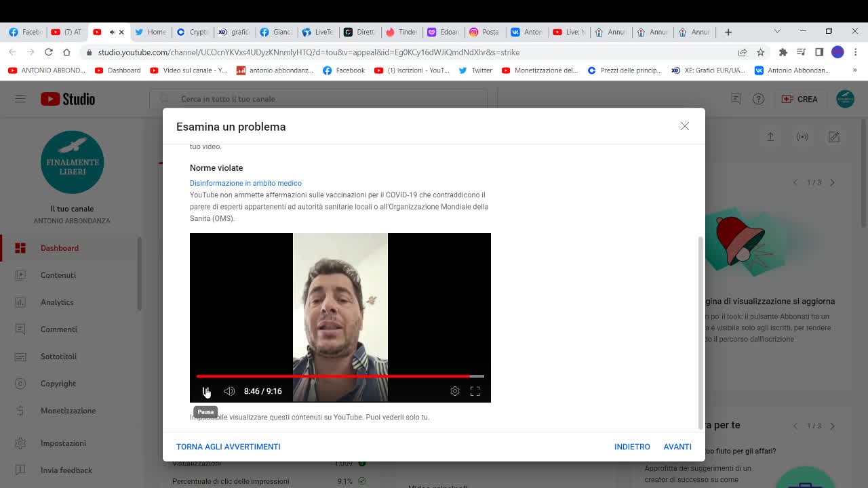The image size is (868, 488).
Task: Switch to the Twitter Home tab
Action: point(151,32)
